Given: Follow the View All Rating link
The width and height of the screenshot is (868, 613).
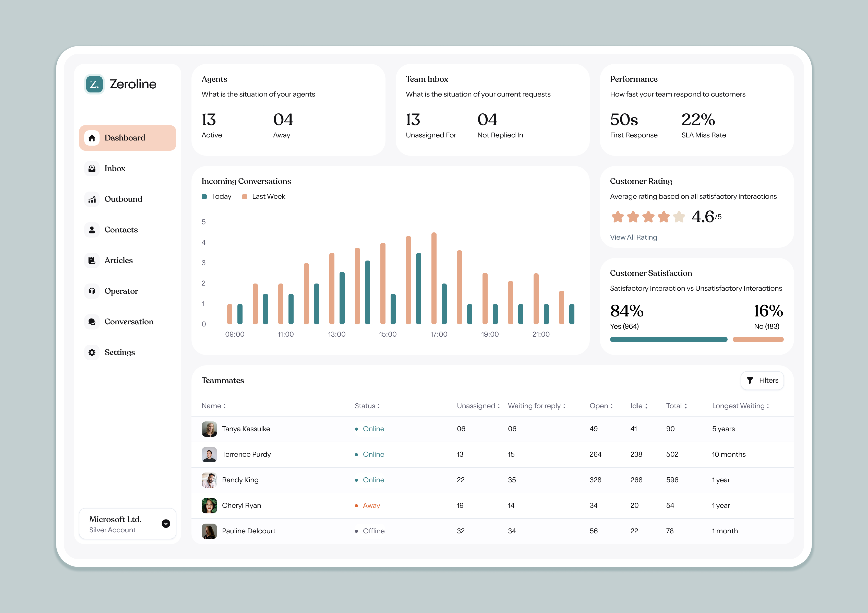Looking at the screenshot, I should (633, 238).
